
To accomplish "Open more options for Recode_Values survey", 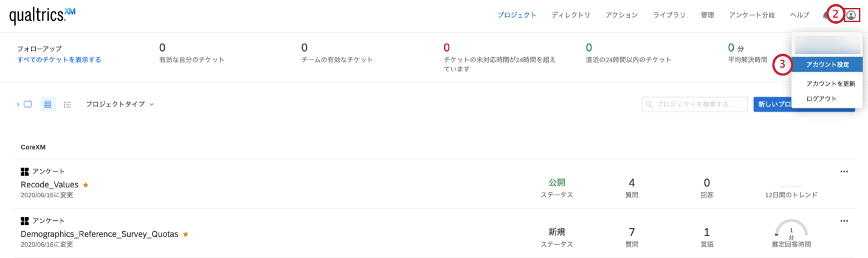I will pyautogui.click(x=844, y=172).
